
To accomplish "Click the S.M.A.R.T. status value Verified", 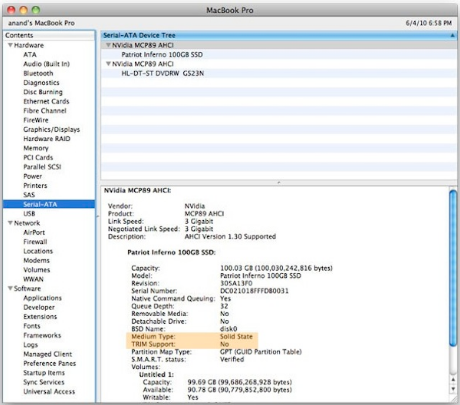I will coord(232,359).
